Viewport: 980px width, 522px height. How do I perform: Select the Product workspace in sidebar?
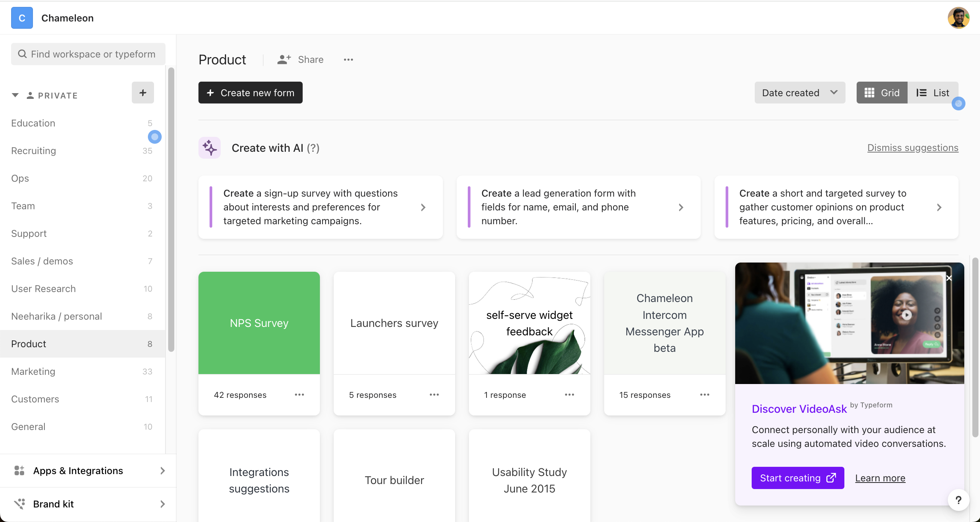click(82, 344)
